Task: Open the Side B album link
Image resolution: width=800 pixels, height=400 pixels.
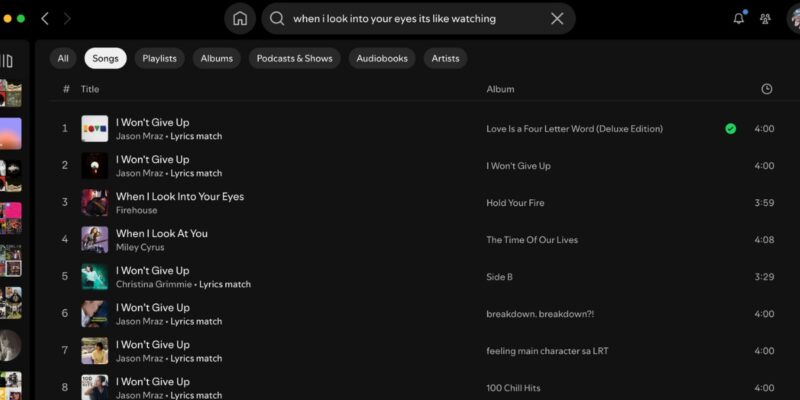Action: coord(499,277)
